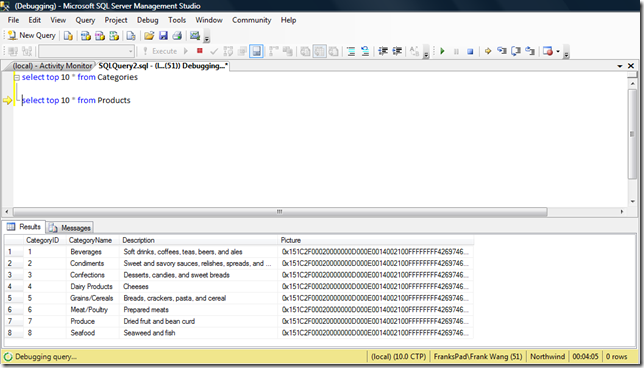Click the Step Out debug icon
The height and width of the screenshot is (368, 644).
(x=530, y=51)
